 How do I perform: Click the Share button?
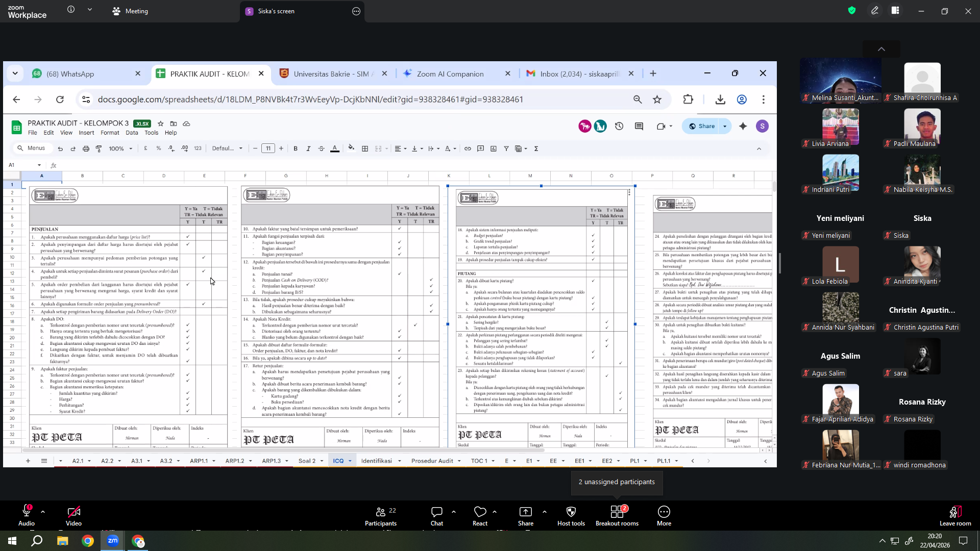702,126
